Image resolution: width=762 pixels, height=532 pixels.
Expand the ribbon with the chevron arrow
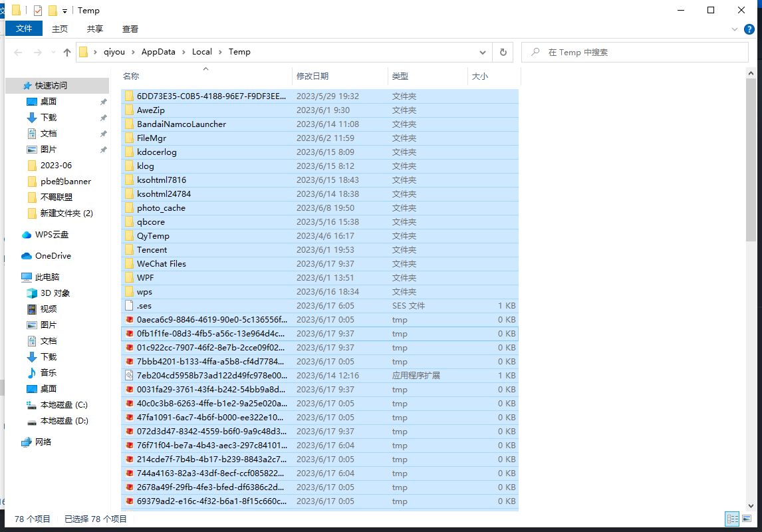pos(735,29)
